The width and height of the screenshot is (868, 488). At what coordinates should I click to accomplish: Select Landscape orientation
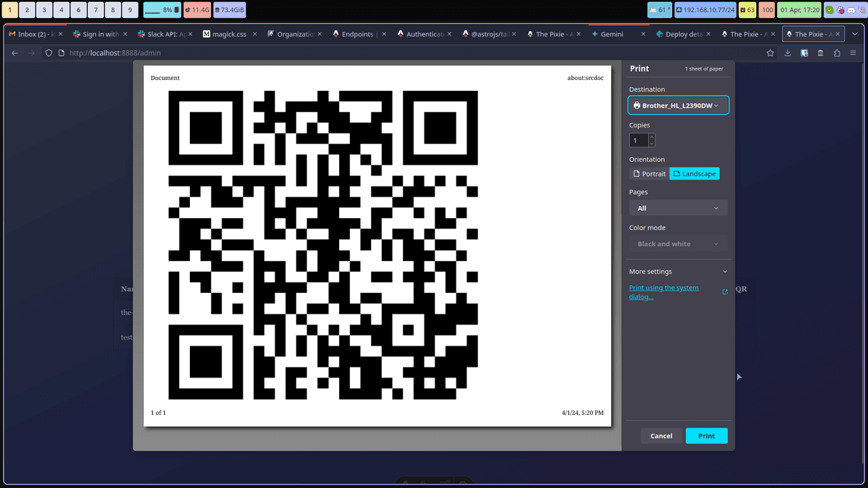point(694,174)
